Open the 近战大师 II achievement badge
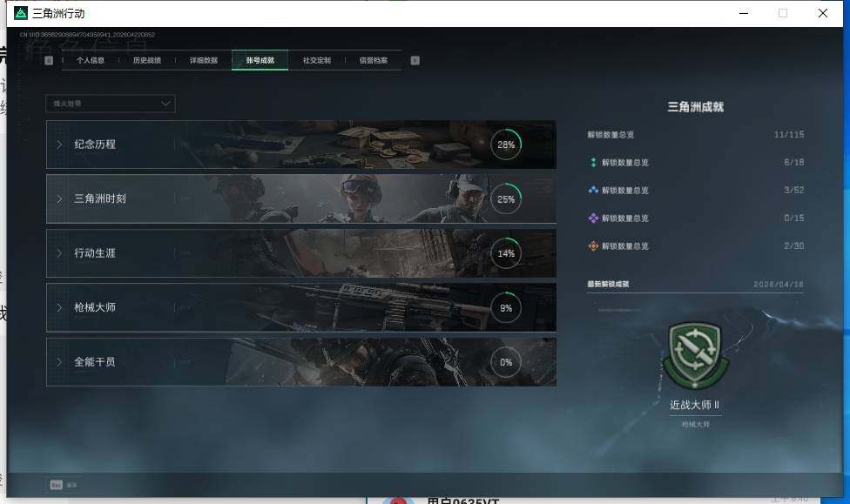The width and height of the screenshot is (850, 504). point(695,355)
